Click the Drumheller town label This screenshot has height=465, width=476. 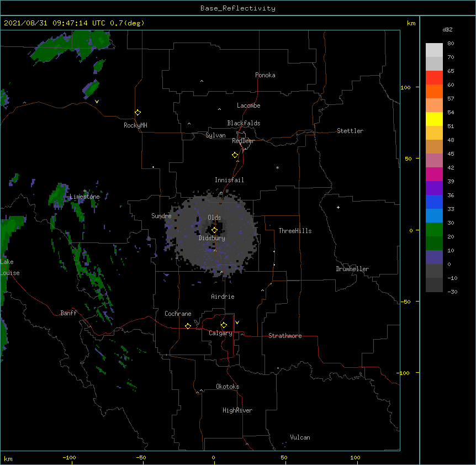click(x=352, y=269)
